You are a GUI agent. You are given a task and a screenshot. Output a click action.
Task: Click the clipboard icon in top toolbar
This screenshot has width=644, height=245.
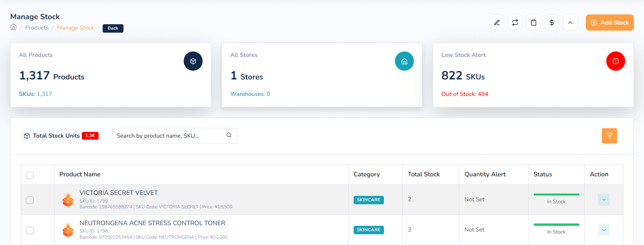click(533, 23)
